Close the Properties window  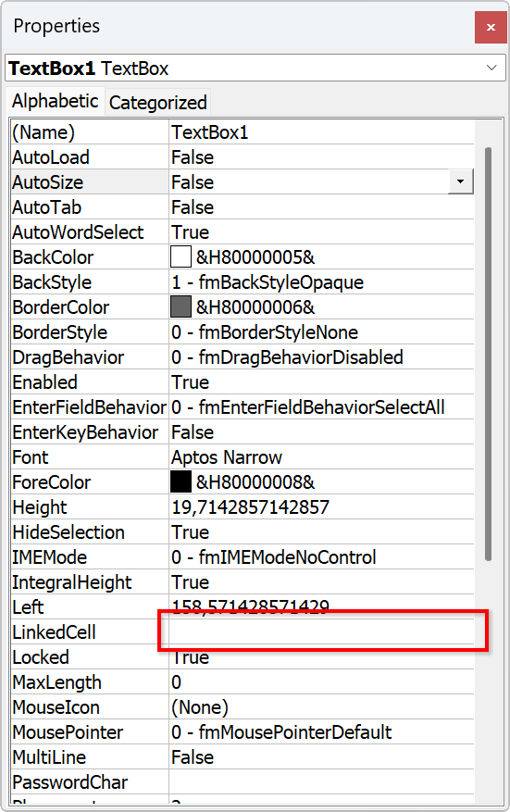pyautogui.click(x=490, y=27)
